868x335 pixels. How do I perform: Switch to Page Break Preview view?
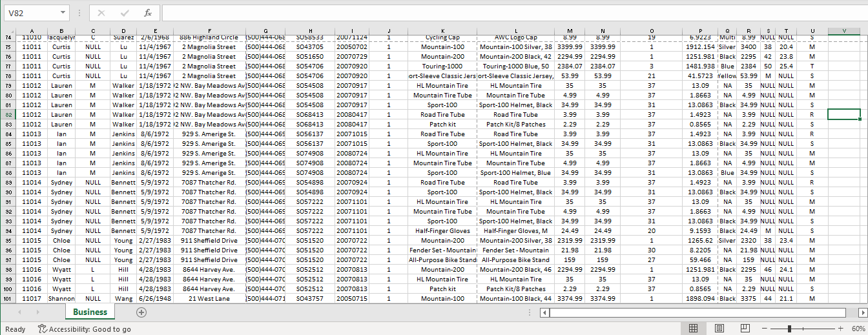pos(745,329)
